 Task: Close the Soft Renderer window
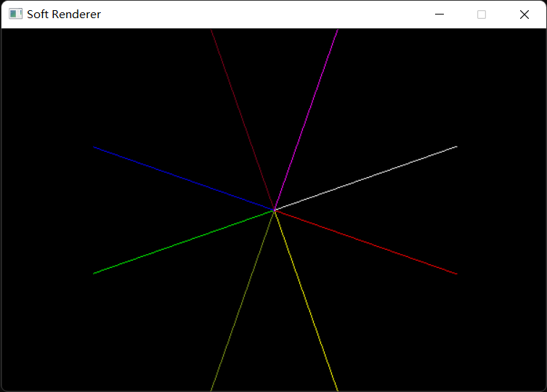pos(524,15)
